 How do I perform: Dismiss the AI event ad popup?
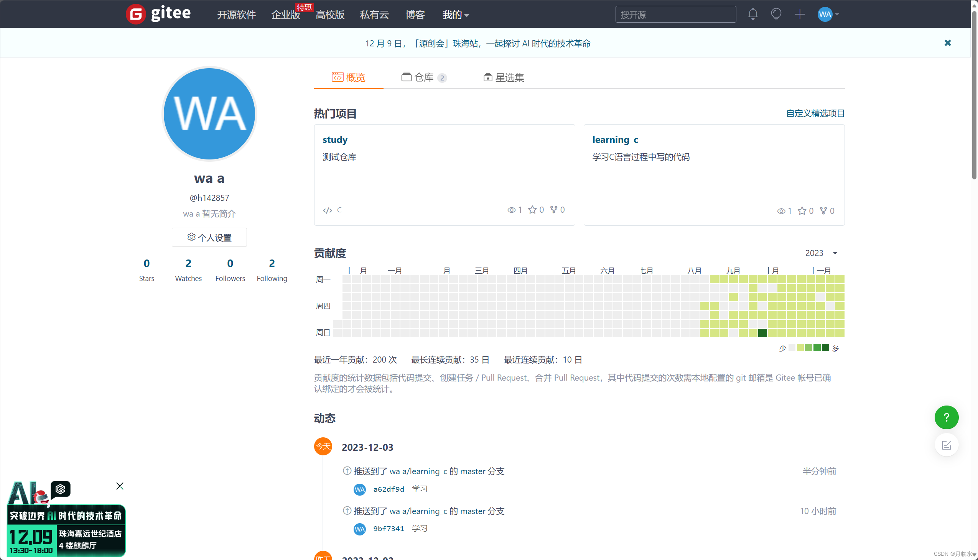coord(120,486)
